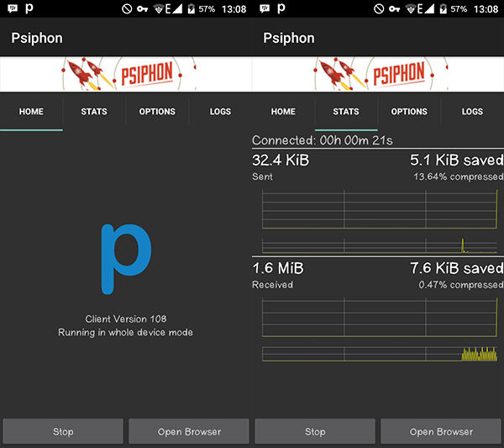The width and height of the screenshot is (504, 448).
Task: Tap right status bar cellular signal icon
Action: pyautogui.click(x=428, y=8)
